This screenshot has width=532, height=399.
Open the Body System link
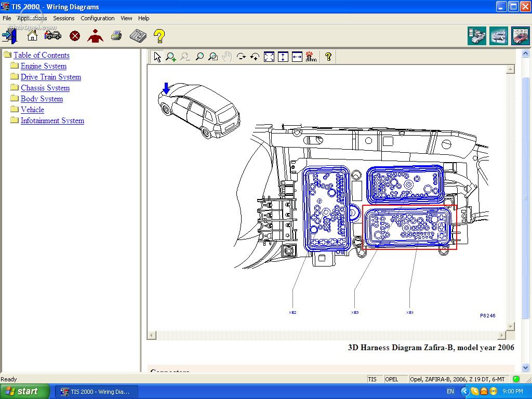pyautogui.click(x=42, y=98)
